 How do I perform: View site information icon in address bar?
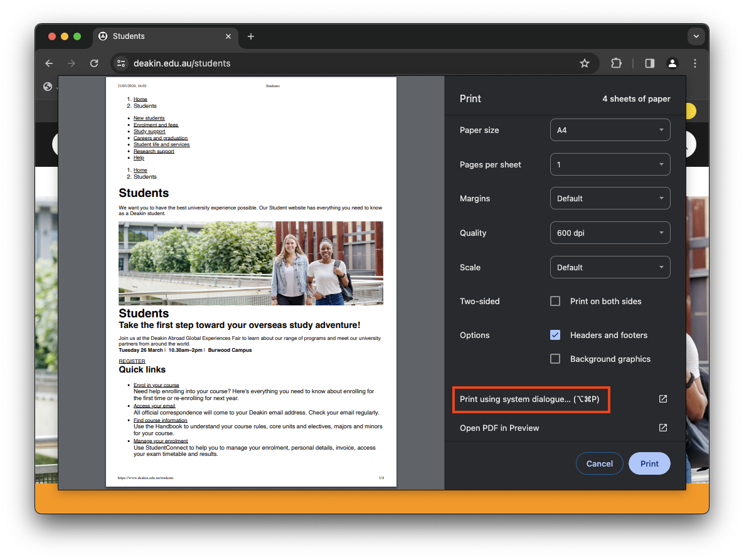tap(122, 63)
